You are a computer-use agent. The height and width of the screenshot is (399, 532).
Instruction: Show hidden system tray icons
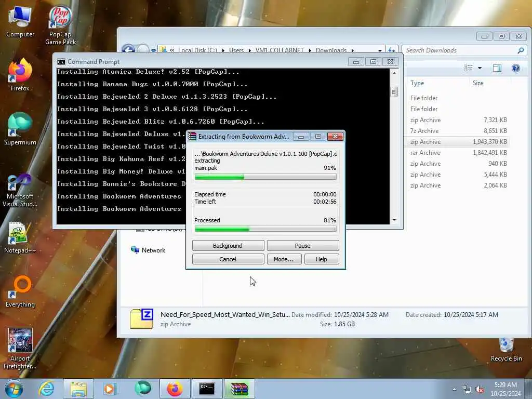pyautogui.click(x=454, y=390)
